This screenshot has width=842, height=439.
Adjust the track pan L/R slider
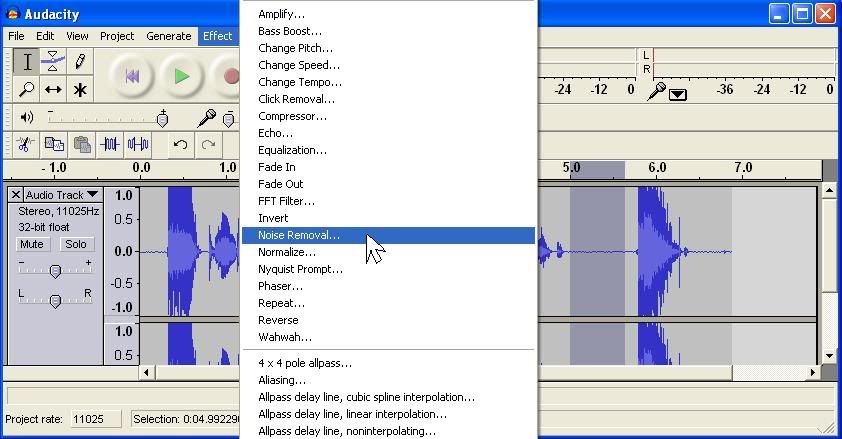(55, 300)
